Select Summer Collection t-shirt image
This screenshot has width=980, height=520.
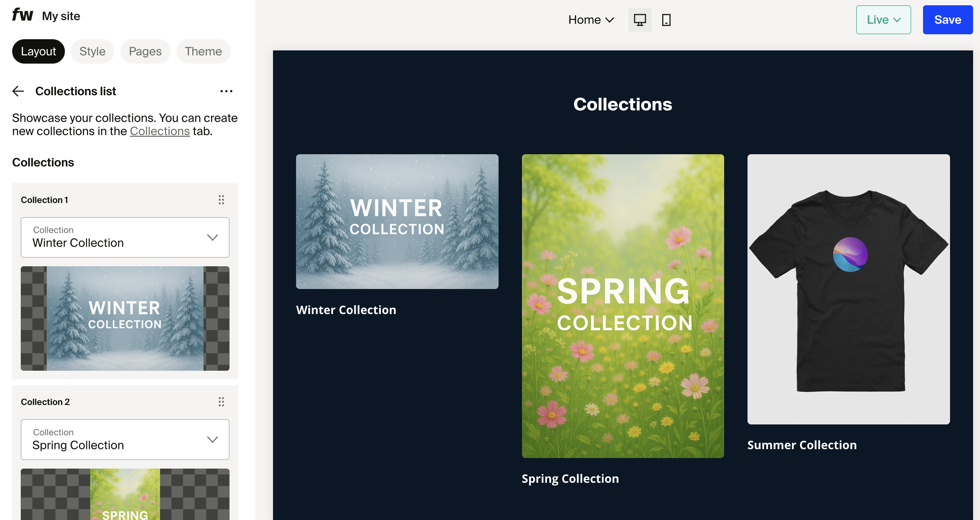point(848,289)
